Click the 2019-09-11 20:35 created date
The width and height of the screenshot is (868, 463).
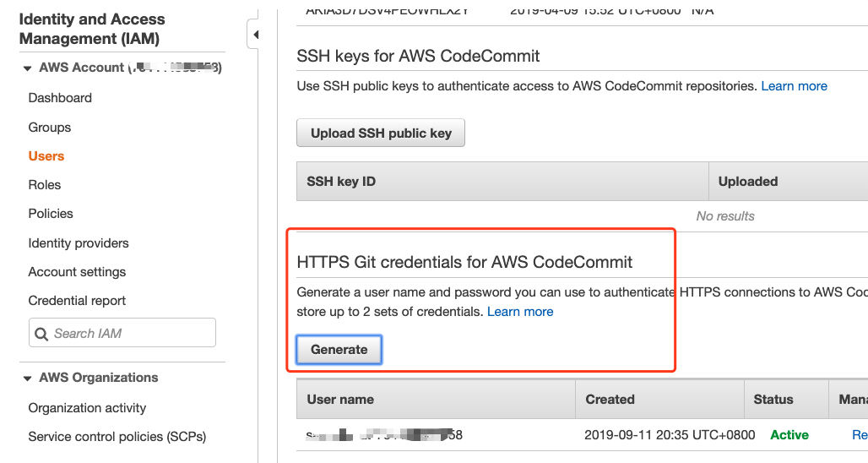[x=670, y=435]
